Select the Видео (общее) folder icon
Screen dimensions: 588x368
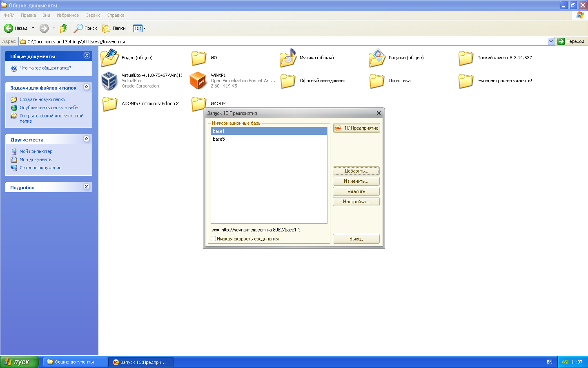point(109,58)
